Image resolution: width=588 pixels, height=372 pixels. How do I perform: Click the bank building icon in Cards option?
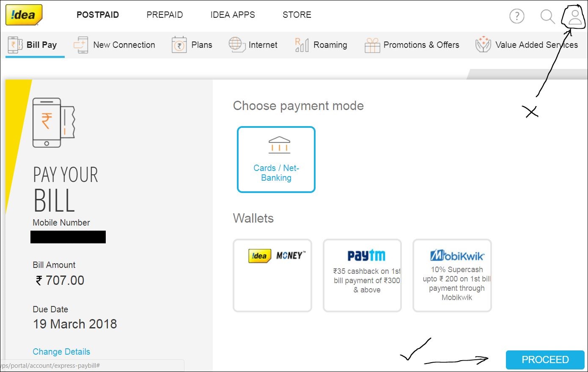tap(279, 144)
